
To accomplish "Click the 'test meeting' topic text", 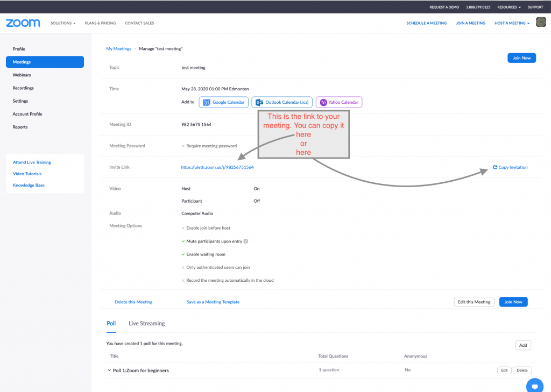I will click(x=193, y=67).
